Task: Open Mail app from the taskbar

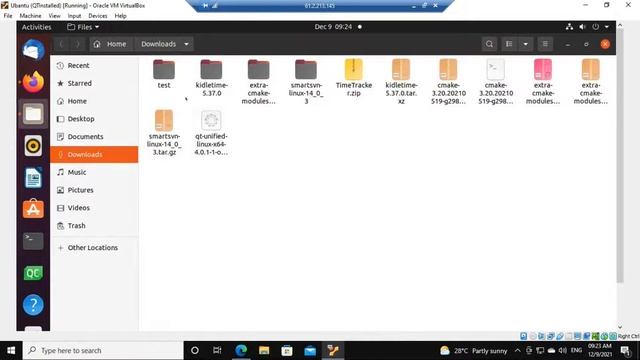Action: pyautogui.click(x=310, y=351)
